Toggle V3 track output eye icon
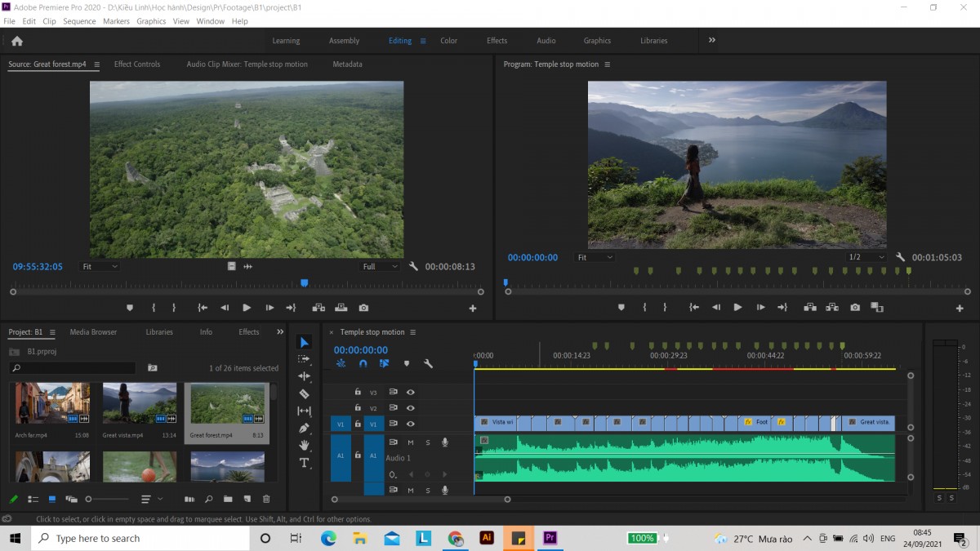This screenshot has height=551, width=980. coord(411,392)
